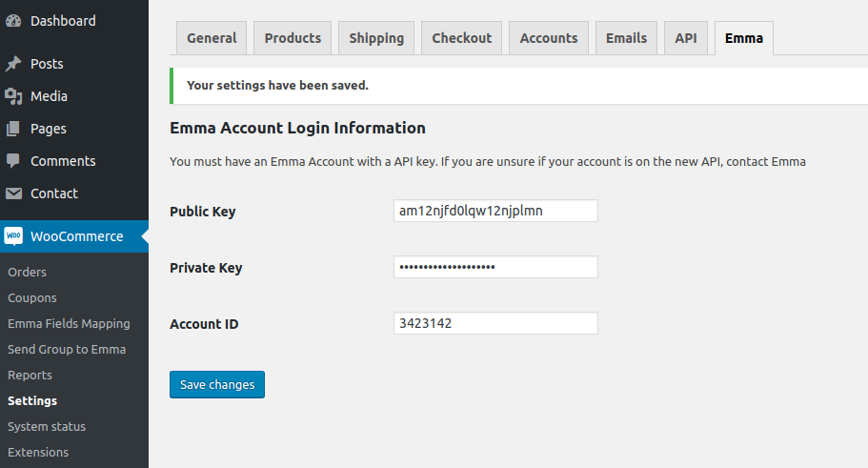
Task: Click the WooCommerce Woo logo icon
Action: click(13, 236)
